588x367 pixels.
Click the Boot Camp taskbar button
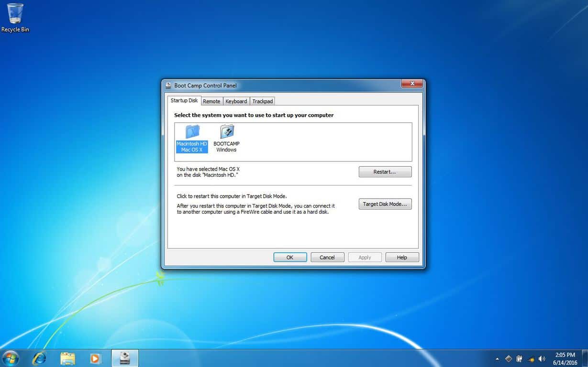coord(125,358)
